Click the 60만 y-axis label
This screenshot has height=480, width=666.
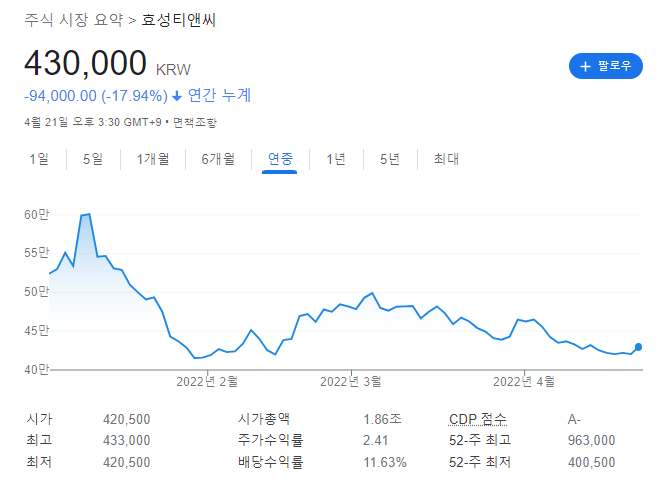click(37, 215)
